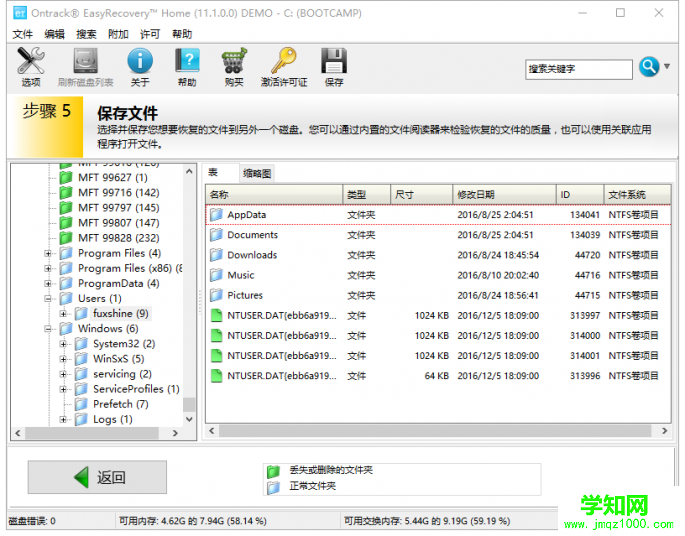Screen dimensions: 685x536
Task: Select MFT 99797 (145) in tree
Action: pyautogui.click(x=118, y=208)
